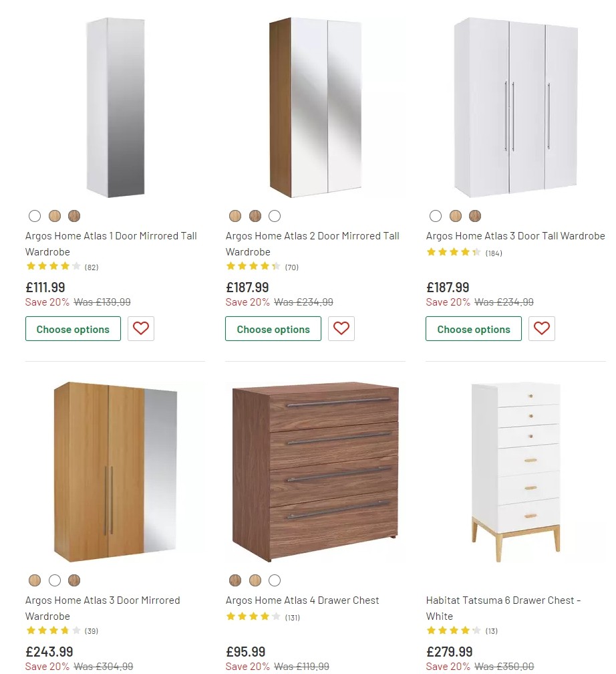616x674 pixels.
Task: View the 184 reviews for Atlas 3 Door Tall Wardrobe
Action: click(x=492, y=252)
